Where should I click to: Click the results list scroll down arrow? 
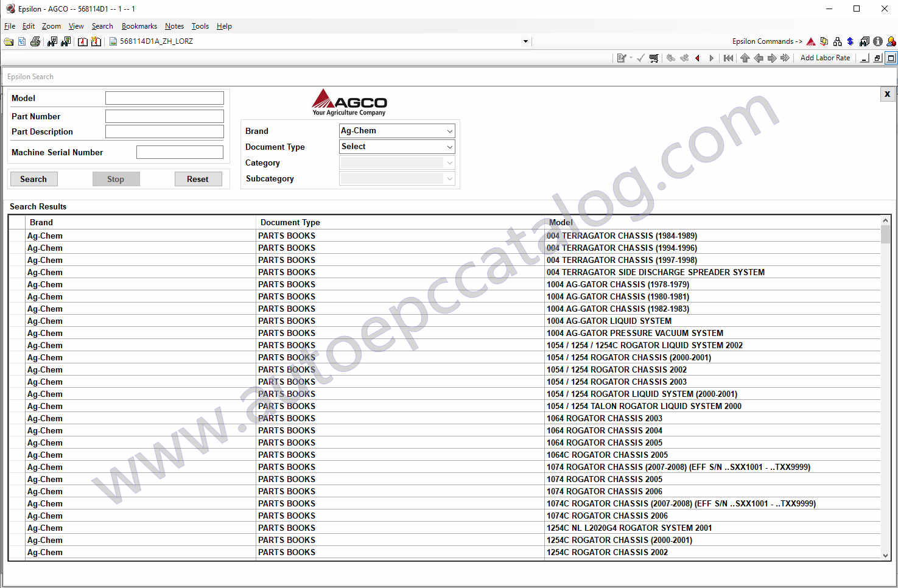tap(885, 555)
